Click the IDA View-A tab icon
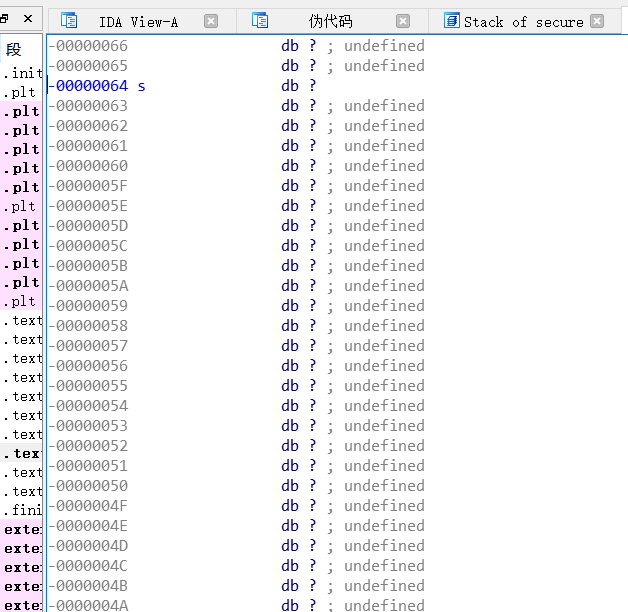Screen dimensions: 628x612 click(x=69, y=21)
